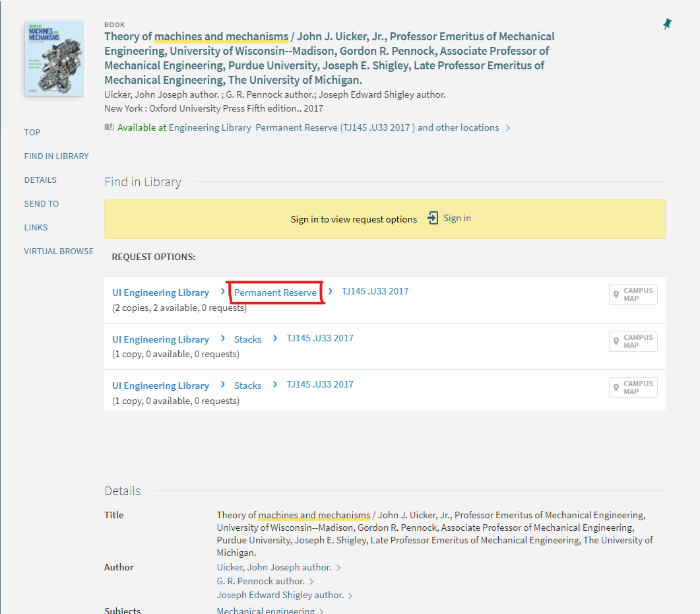Jump to Details in side navigation
Image resolution: width=700 pixels, height=614 pixels.
pos(40,180)
